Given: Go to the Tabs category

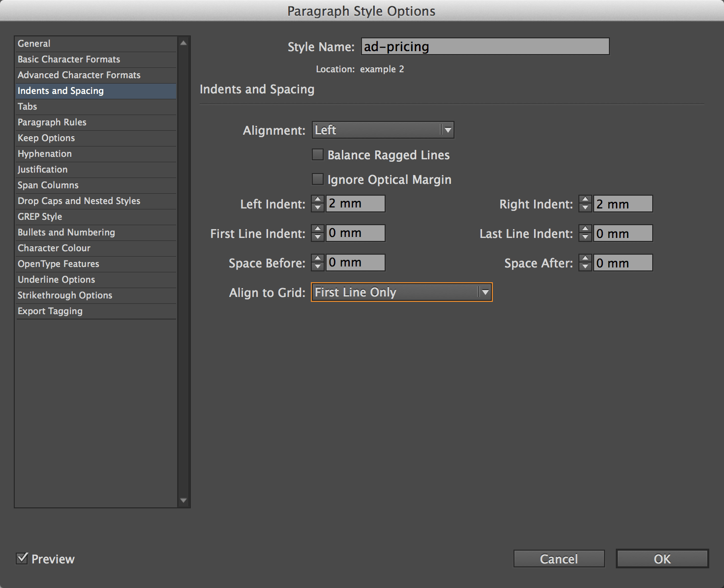Looking at the screenshot, I should tap(96, 107).
